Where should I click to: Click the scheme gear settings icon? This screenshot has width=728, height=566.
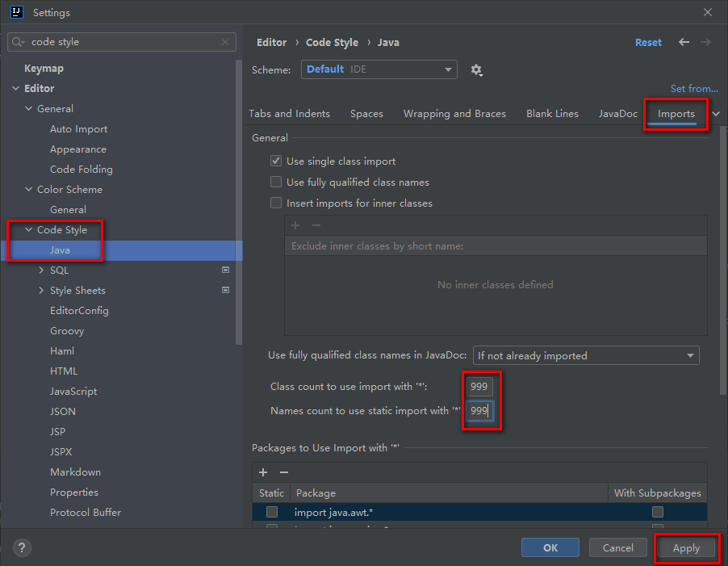click(x=476, y=70)
